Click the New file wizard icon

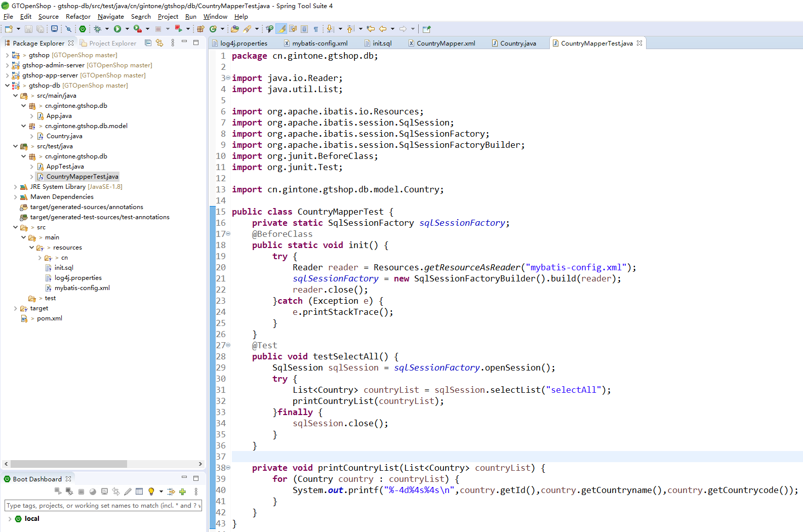(9, 29)
